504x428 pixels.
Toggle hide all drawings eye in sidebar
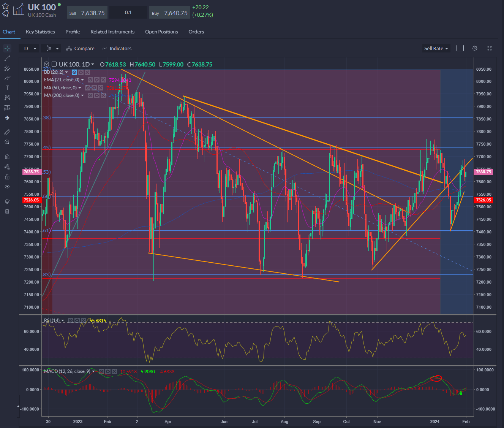pos(7,187)
